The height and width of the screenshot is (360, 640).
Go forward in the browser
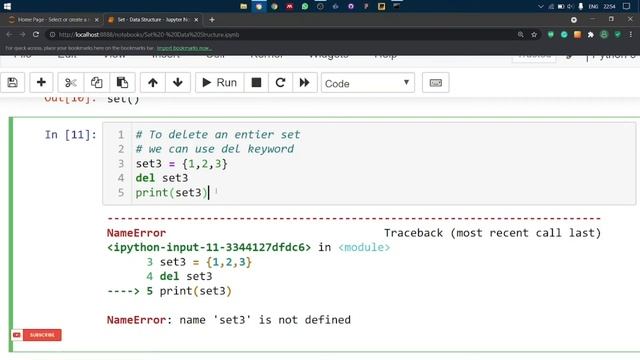(22, 35)
